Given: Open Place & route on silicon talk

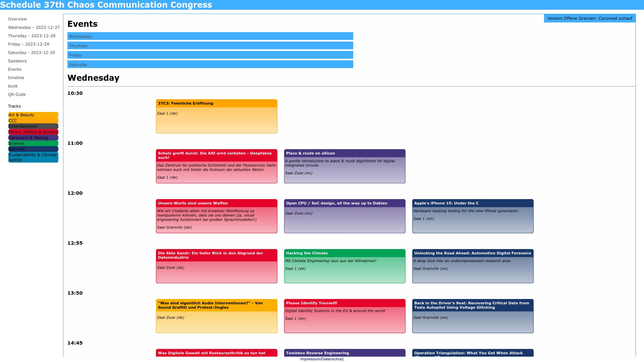Looking at the screenshot, I should (345, 166).
